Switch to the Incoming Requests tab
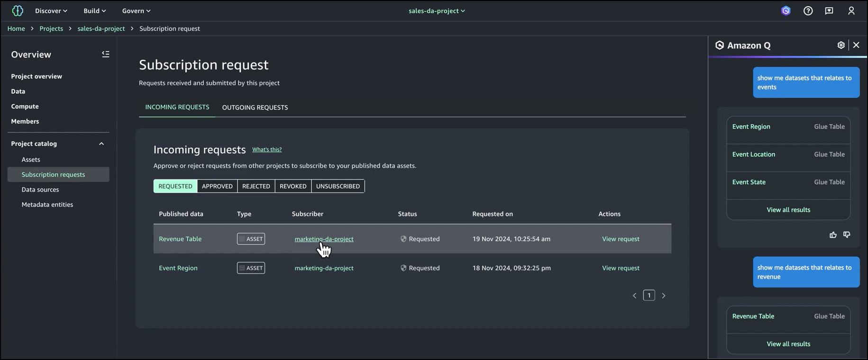This screenshot has height=360, width=868. [177, 107]
